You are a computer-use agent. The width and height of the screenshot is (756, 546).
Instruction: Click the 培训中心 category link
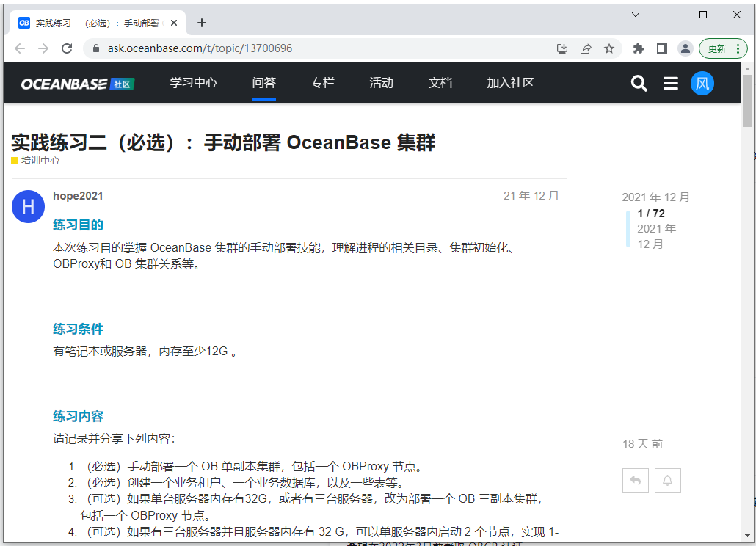35,160
